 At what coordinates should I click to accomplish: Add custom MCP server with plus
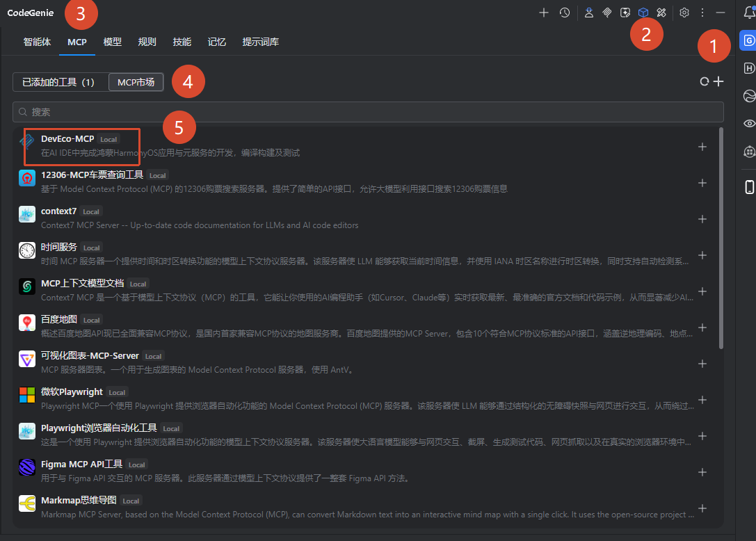point(718,81)
